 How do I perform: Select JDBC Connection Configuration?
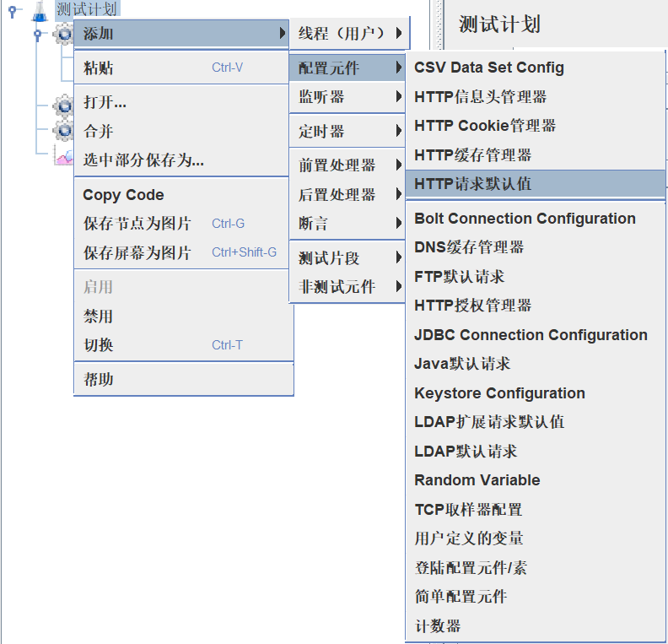pyautogui.click(x=536, y=334)
